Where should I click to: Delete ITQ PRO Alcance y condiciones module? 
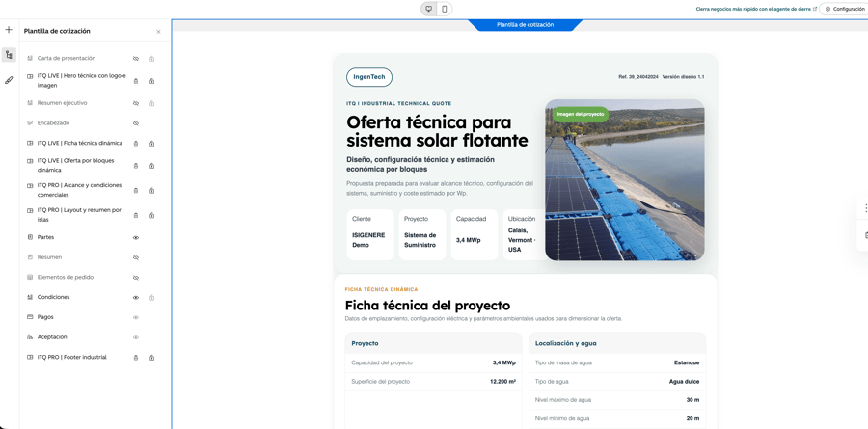click(136, 191)
